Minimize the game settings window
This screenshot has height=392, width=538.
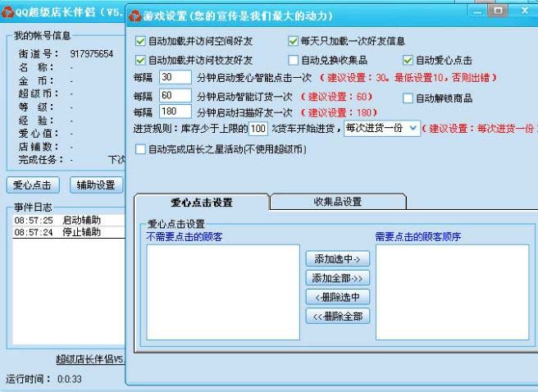[477, 12]
